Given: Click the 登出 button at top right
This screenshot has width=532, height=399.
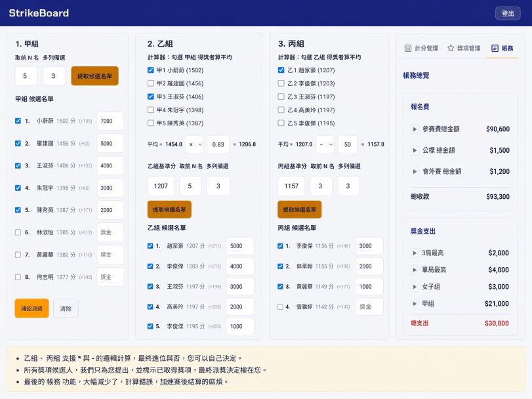Looking at the screenshot, I should tap(508, 12).
